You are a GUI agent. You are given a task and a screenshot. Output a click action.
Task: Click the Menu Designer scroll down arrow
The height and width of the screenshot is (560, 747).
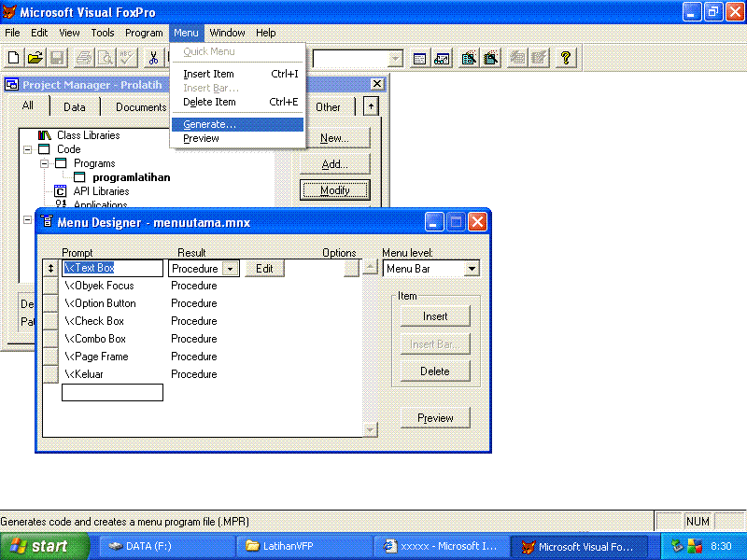(x=370, y=430)
